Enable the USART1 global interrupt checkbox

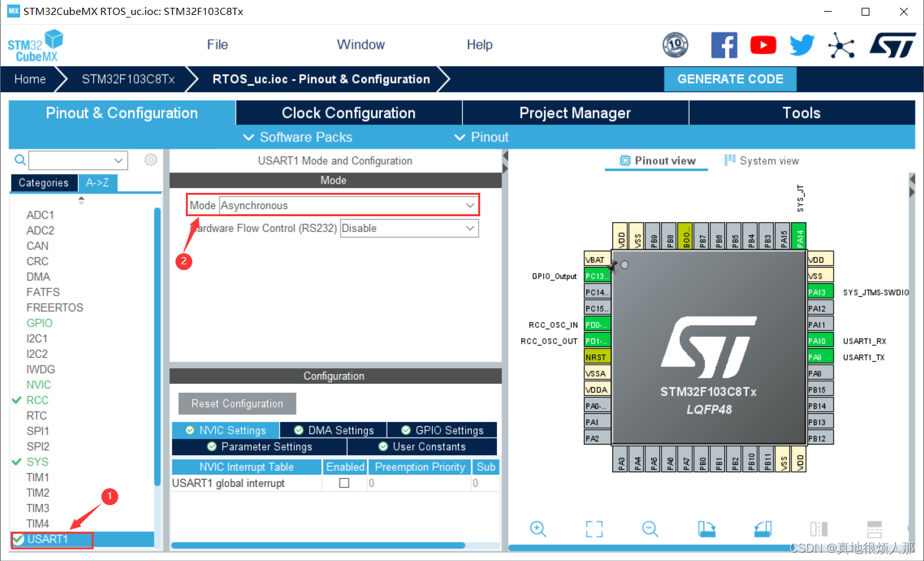[345, 483]
